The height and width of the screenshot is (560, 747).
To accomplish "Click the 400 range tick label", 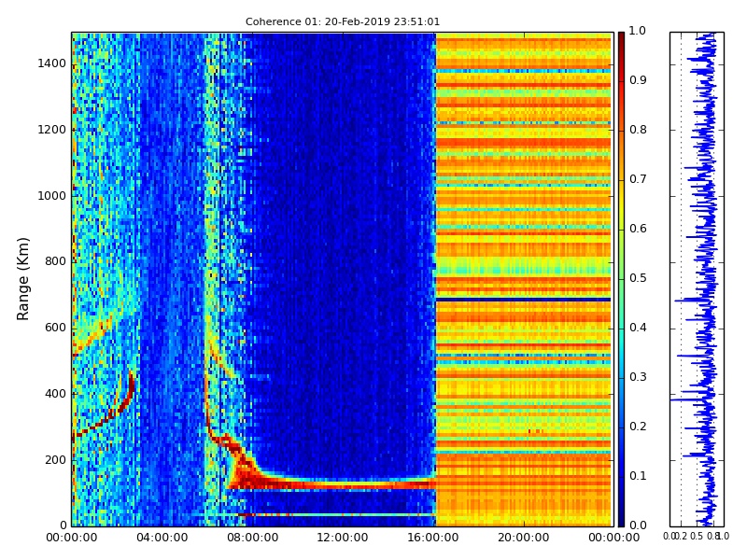I will 56,394.
